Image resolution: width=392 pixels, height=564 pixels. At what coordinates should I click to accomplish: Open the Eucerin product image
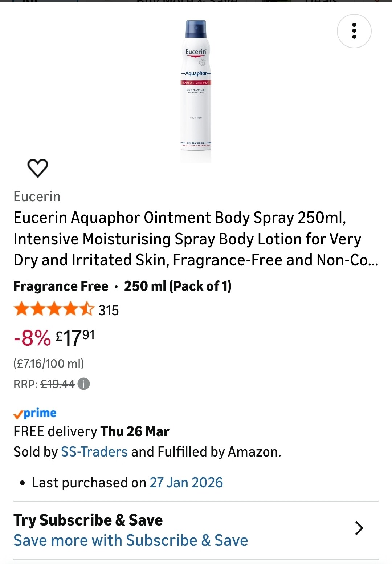point(196,91)
